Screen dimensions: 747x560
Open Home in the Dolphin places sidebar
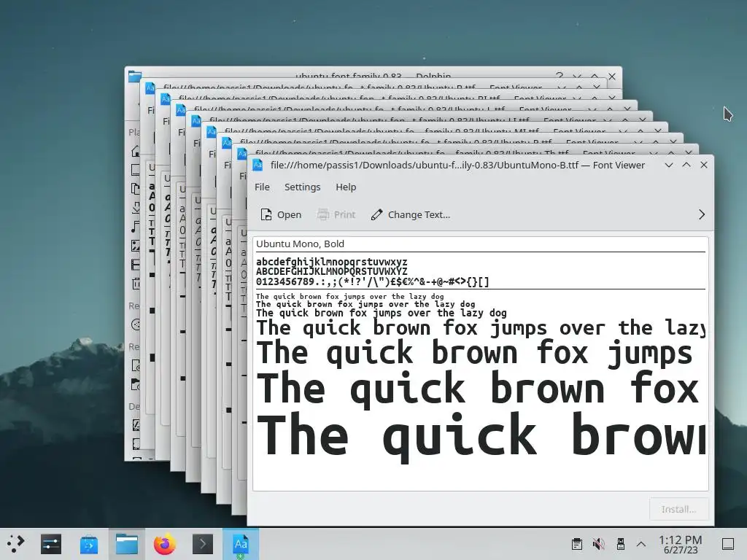(x=135, y=152)
